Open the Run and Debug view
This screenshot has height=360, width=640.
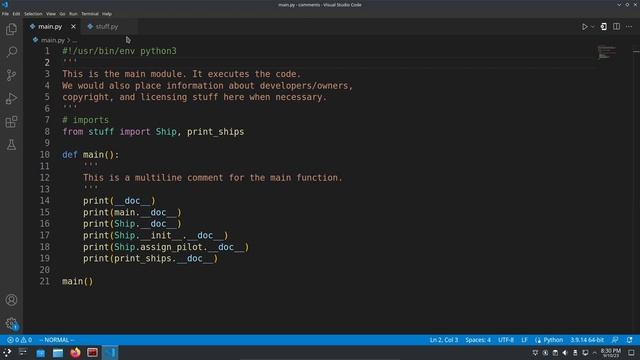pos(11,98)
